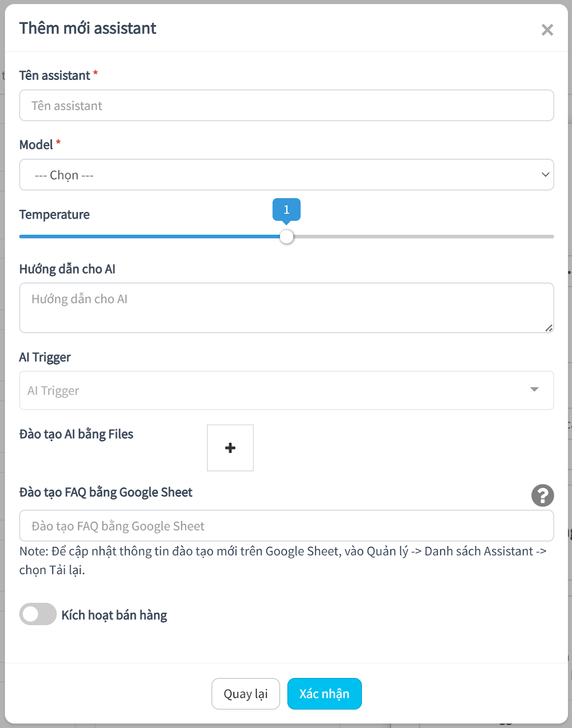Open the Model select box

tap(286, 175)
